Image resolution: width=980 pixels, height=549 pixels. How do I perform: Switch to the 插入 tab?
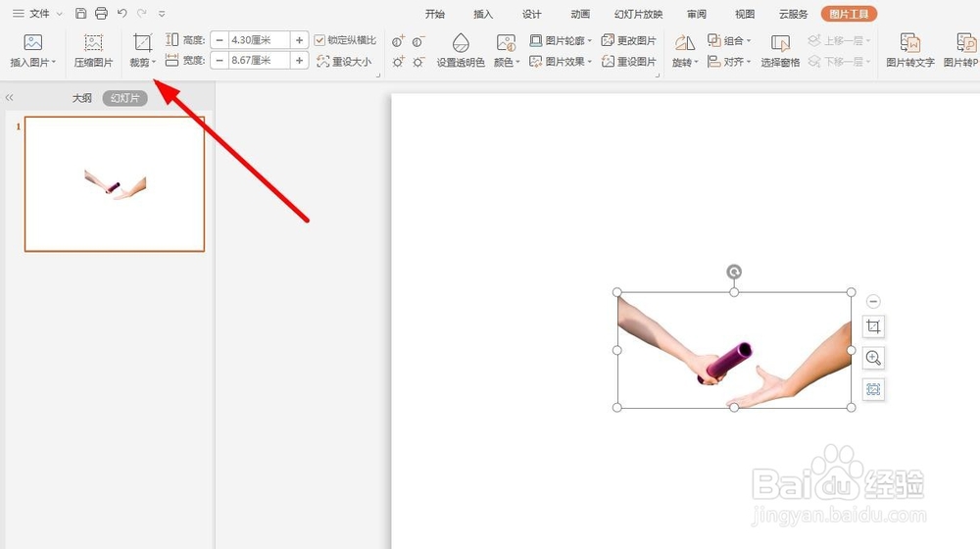(x=482, y=14)
